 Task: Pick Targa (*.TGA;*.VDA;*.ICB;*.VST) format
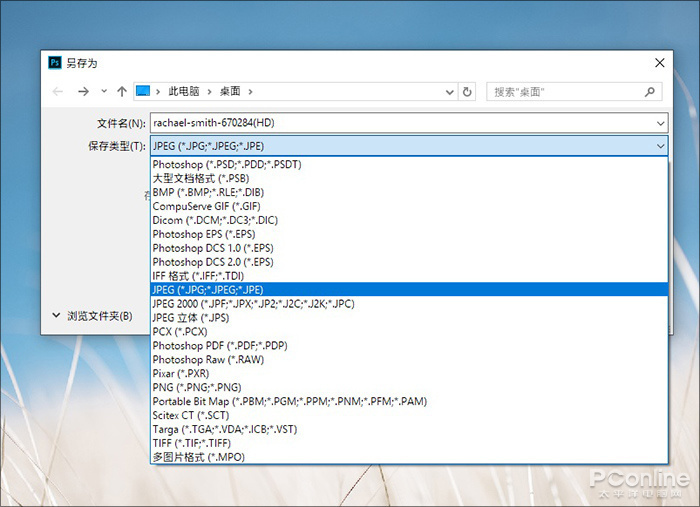(409, 429)
